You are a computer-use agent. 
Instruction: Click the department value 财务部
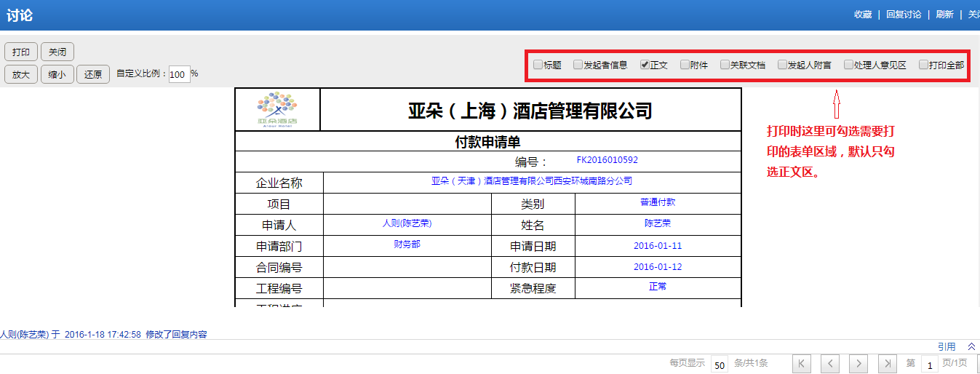407,244
